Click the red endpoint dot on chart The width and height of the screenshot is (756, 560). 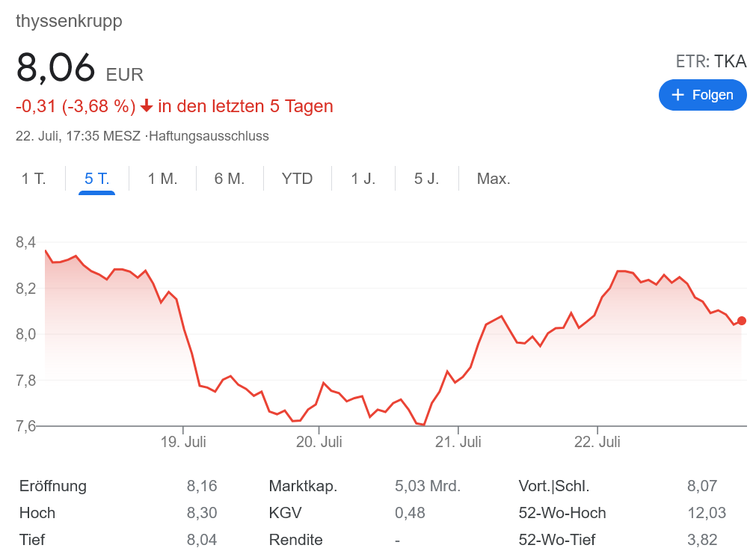point(741,321)
